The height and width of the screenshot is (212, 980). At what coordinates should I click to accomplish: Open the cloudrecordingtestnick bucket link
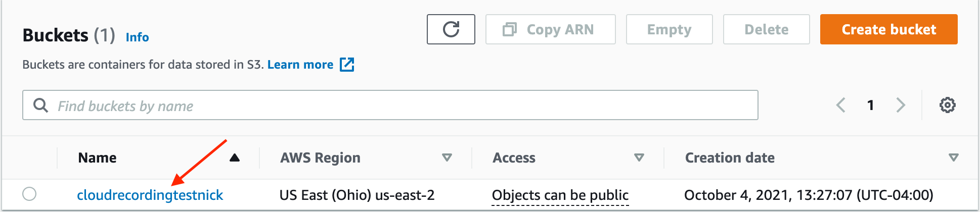(150, 195)
